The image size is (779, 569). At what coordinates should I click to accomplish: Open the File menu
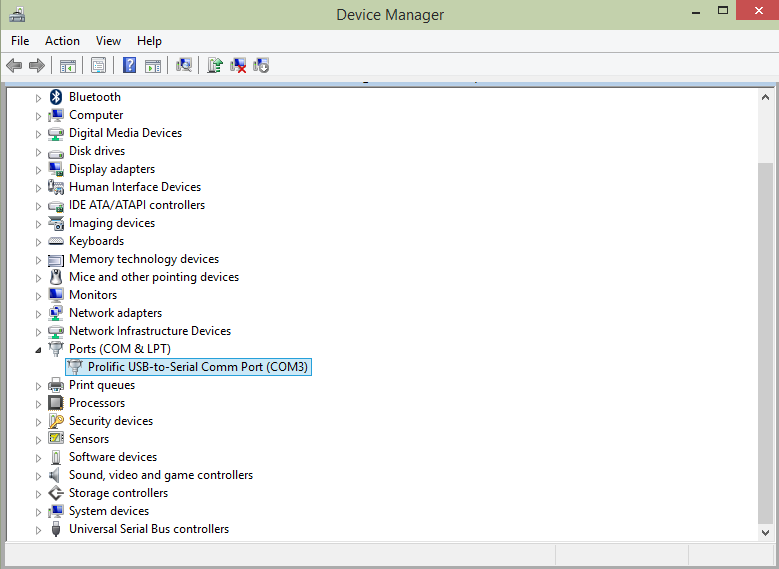(20, 41)
